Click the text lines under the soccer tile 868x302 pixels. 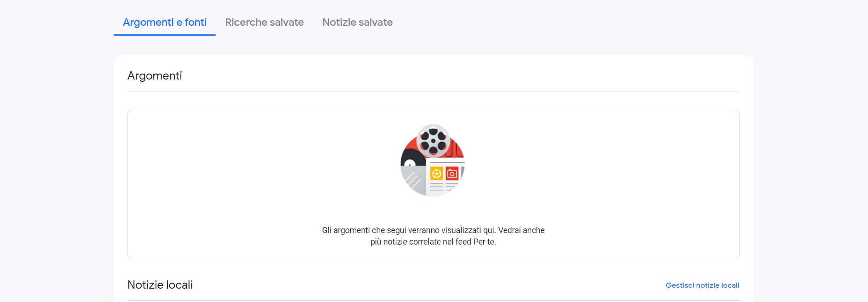436,187
